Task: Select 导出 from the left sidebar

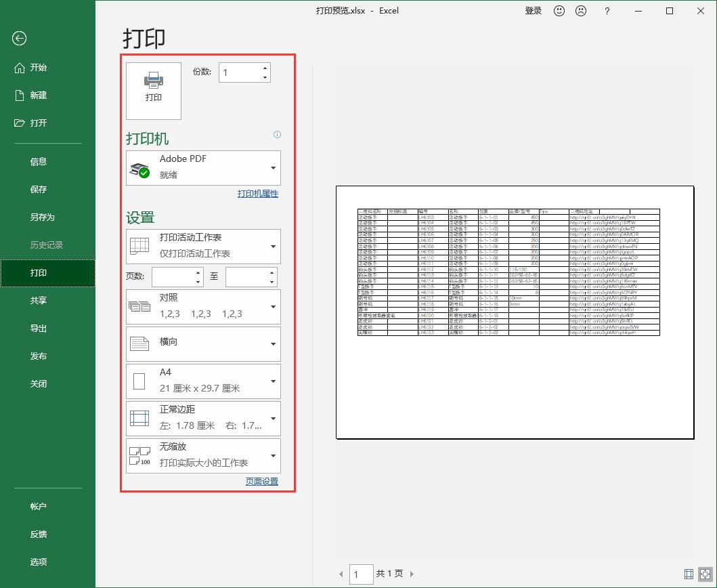Action: click(x=39, y=328)
